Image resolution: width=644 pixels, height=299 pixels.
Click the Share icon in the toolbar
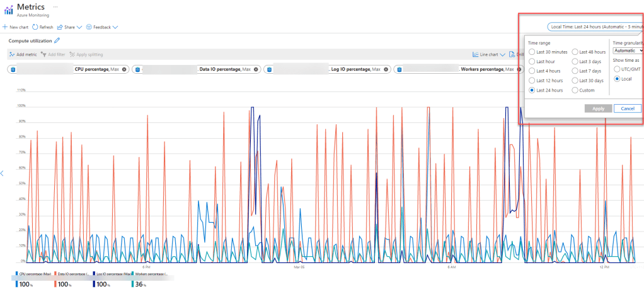pyautogui.click(x=60, y=27)
